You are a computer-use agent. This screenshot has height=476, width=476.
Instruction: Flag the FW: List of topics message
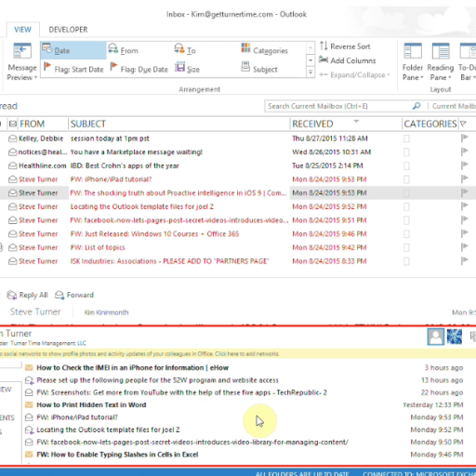point(464,247)
